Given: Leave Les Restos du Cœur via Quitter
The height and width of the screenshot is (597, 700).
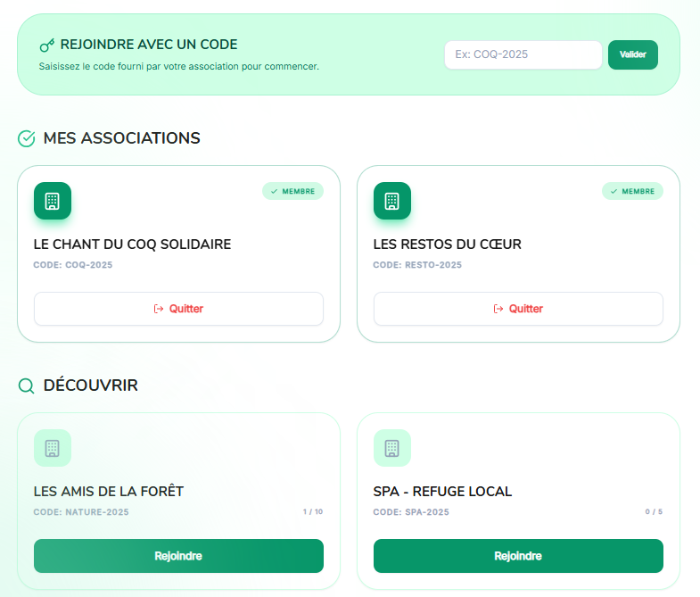Looking at the screenshot, I should [x=518, y=309].
